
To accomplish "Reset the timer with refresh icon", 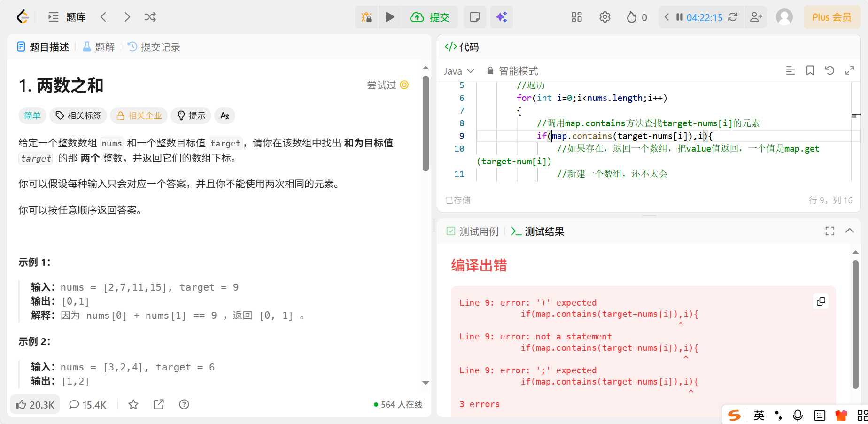I will coord(733,17).
